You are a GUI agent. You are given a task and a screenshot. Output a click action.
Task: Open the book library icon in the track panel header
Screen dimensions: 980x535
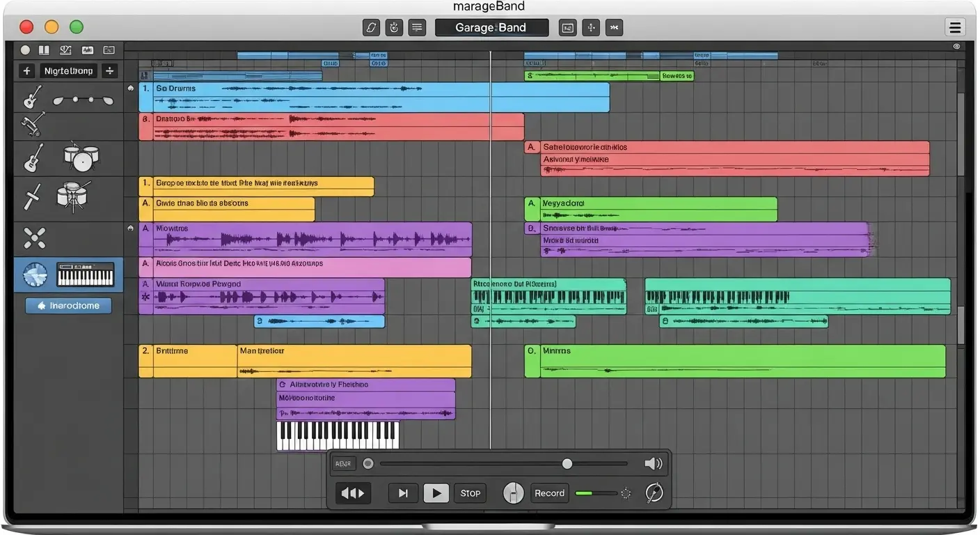[44, 50]
